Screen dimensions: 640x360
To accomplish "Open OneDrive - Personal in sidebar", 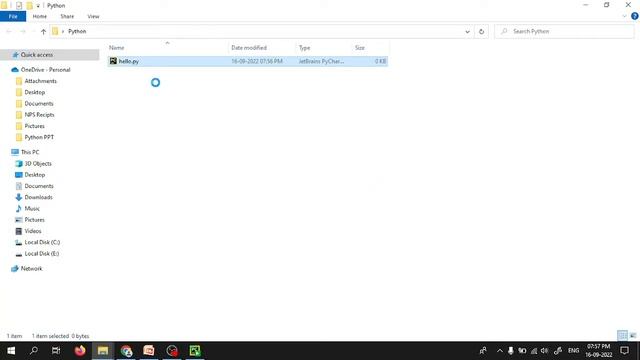I will tap(45, 70).
